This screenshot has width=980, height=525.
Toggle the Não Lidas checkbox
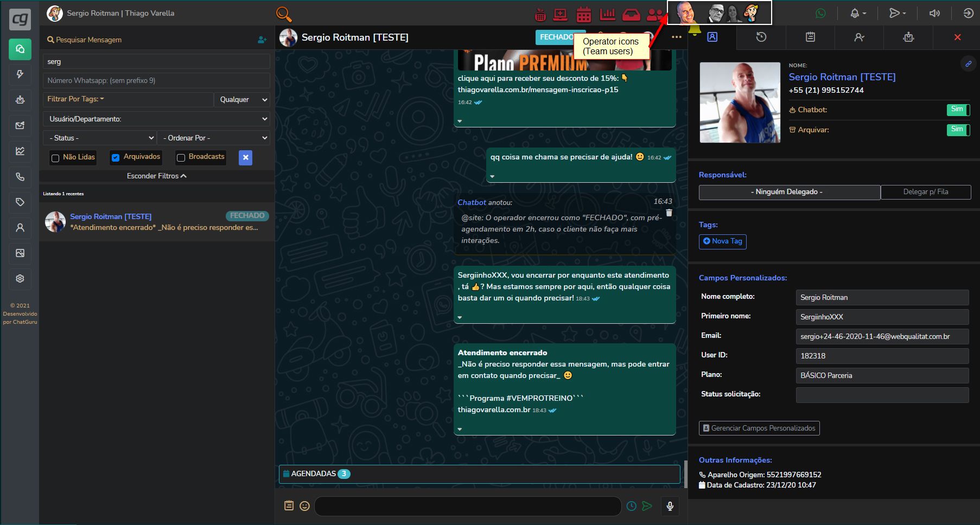click(x=55, y=158)
